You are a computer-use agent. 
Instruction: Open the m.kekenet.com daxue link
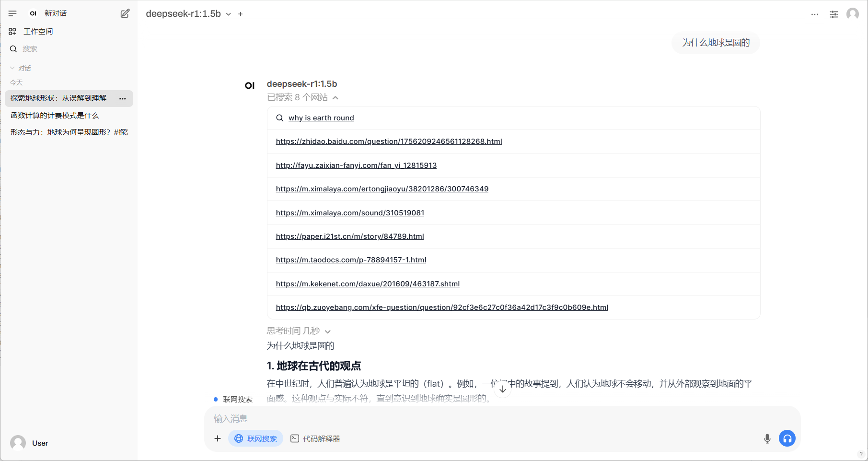pos(368,284)
